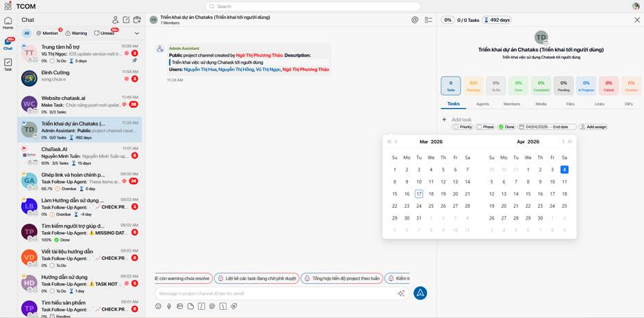Click the file attachment icon
This screenshot has height=318, width=644.
190,306
